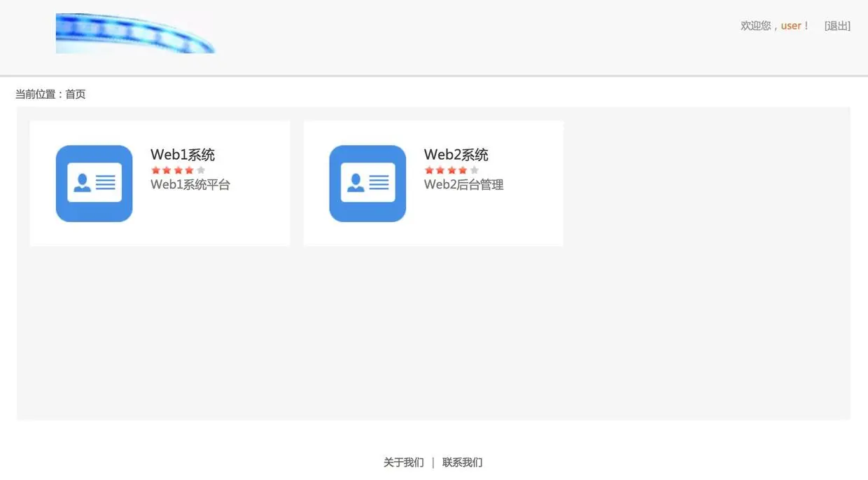Click the Web2系统 blue profile app icon
The height and width of the screenshot is (480, 868).
click(367, 183)
